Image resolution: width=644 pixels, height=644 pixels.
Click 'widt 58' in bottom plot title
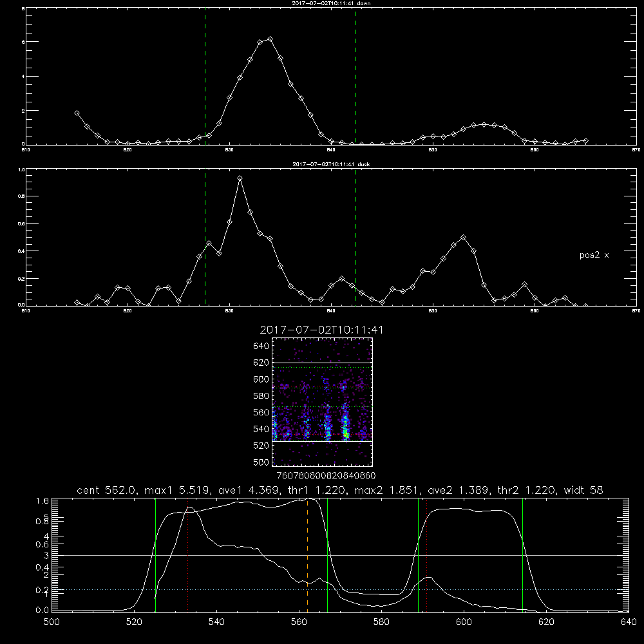(x=583, y=490)
